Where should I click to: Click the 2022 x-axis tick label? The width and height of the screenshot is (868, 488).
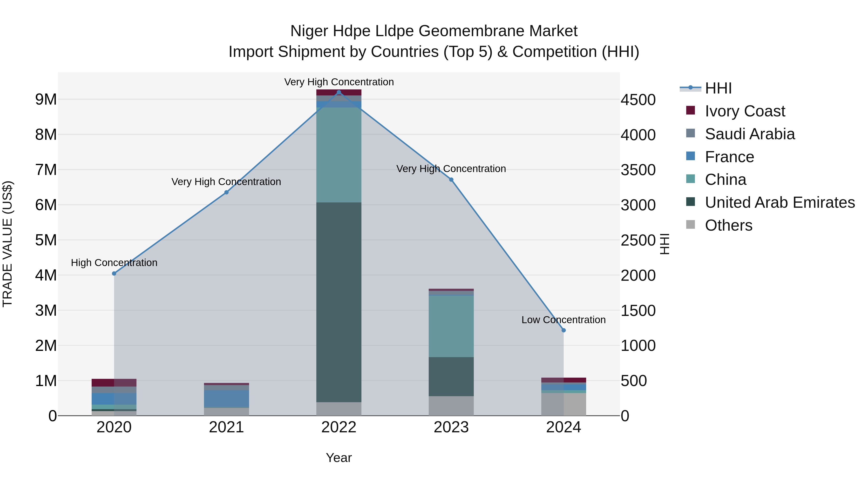[339, 427]
